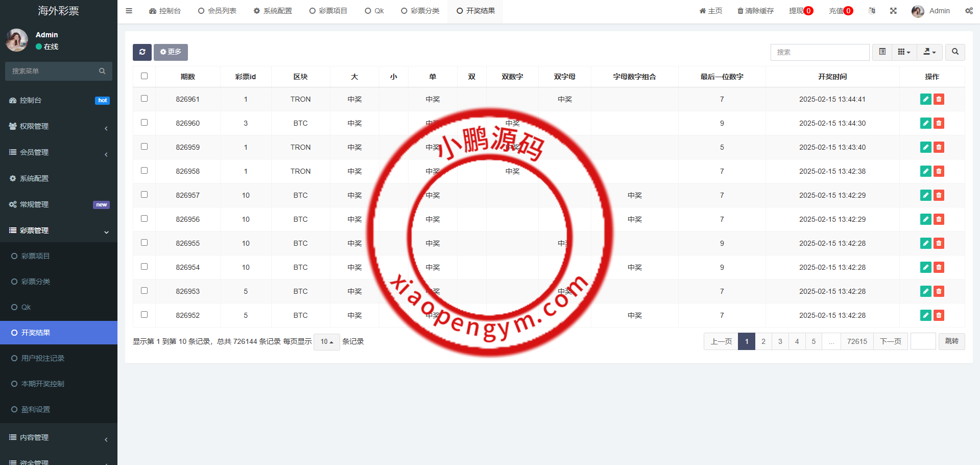Edit row 826959
The height and width of the screenshot is (465, 980).
[925, 147]
